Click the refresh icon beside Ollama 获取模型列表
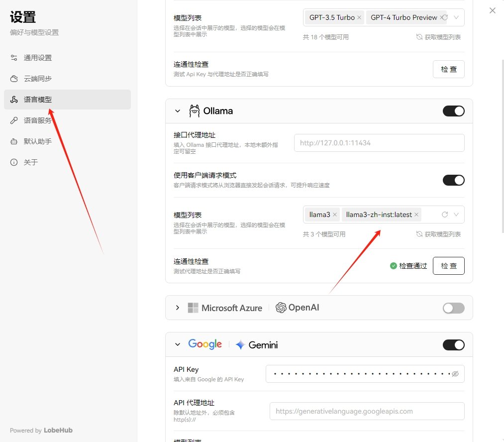 coord(419,234)
